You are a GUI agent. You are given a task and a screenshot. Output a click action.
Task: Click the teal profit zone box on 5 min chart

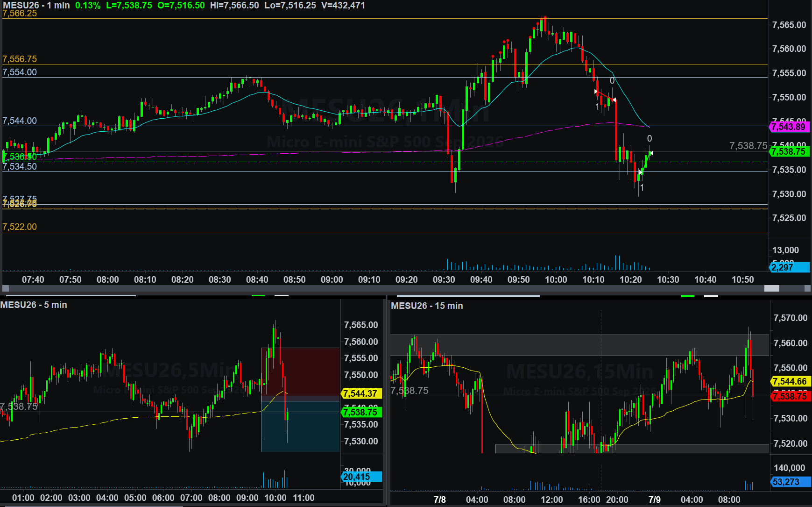coord(300,426)
